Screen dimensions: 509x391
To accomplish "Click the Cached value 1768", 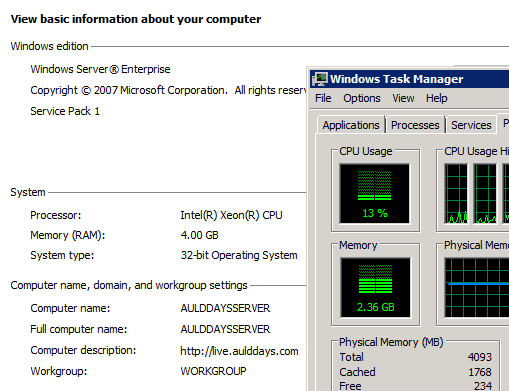I will point(480,372).
